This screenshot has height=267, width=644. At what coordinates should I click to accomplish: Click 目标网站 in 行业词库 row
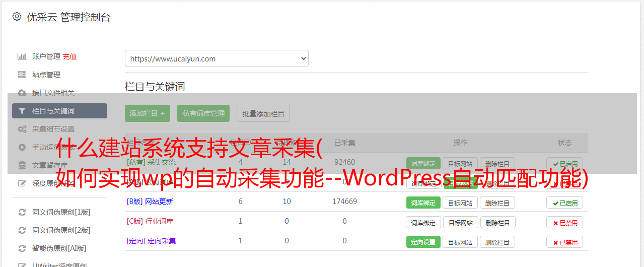click(460, 222)
